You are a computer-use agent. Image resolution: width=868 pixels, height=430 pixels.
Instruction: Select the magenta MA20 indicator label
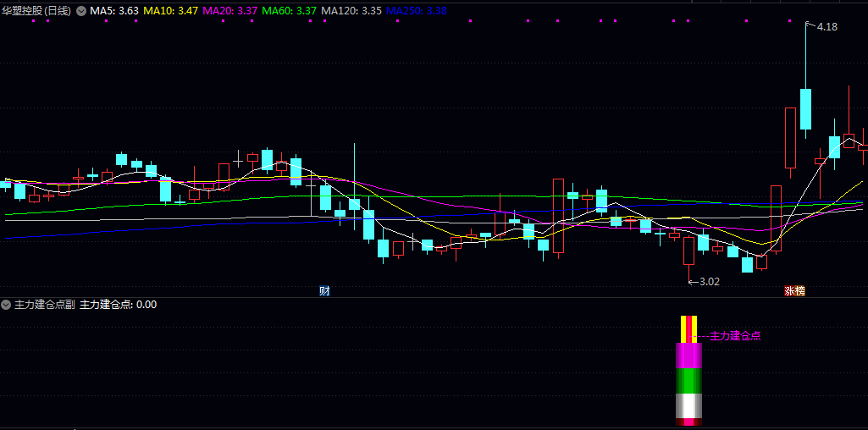(230, 11)
